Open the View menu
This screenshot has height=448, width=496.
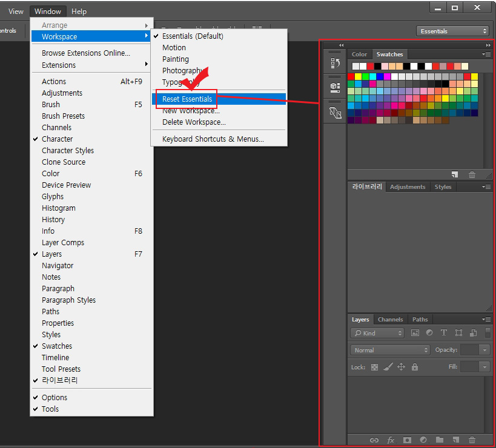[16, 12]
